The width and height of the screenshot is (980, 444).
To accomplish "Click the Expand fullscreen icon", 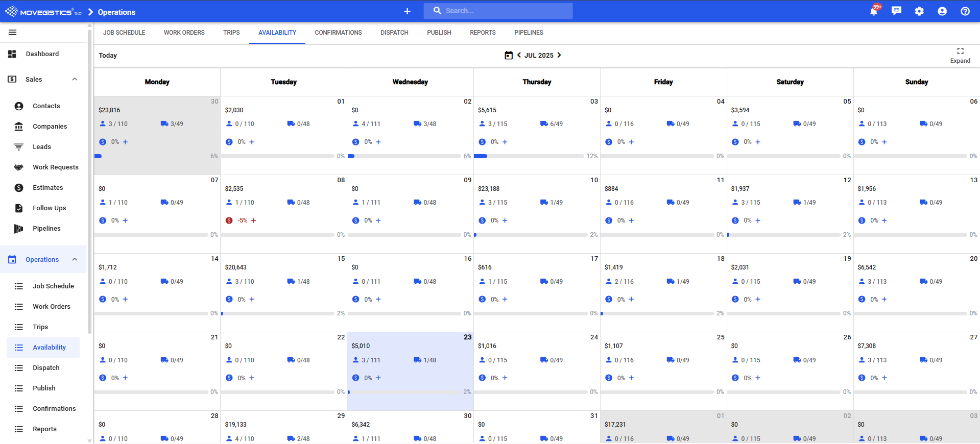I will [960, 51].
